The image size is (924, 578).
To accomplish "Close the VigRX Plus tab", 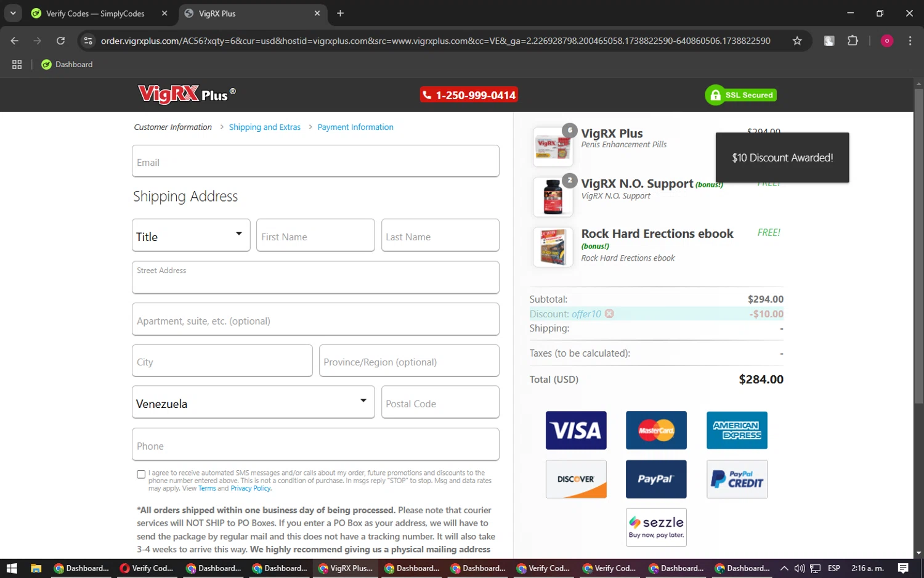I will (x=317, y=13).
